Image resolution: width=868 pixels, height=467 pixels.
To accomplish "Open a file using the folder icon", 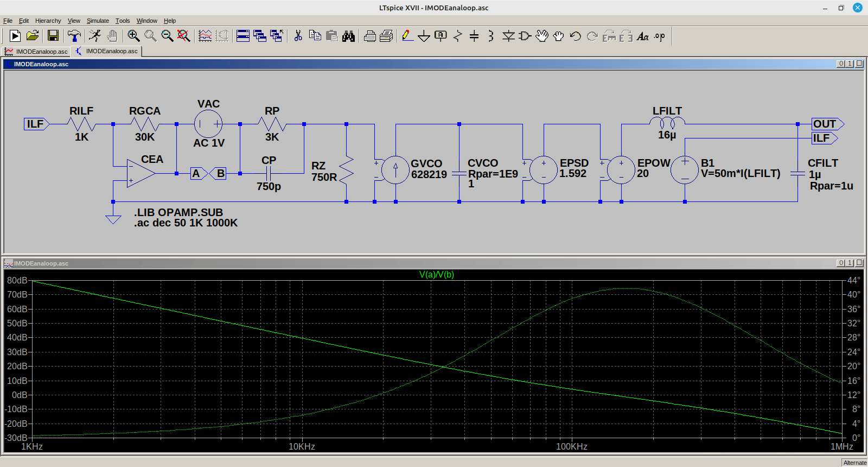I will [33, 36].
